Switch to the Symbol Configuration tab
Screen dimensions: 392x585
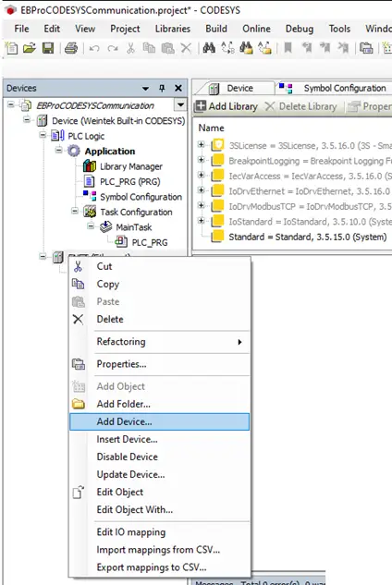click(334, 89)
